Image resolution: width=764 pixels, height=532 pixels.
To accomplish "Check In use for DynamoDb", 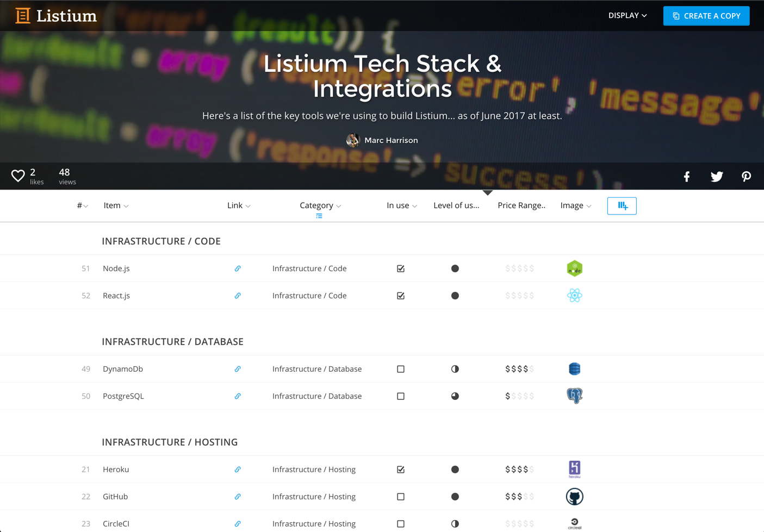I will click(401, 369).
